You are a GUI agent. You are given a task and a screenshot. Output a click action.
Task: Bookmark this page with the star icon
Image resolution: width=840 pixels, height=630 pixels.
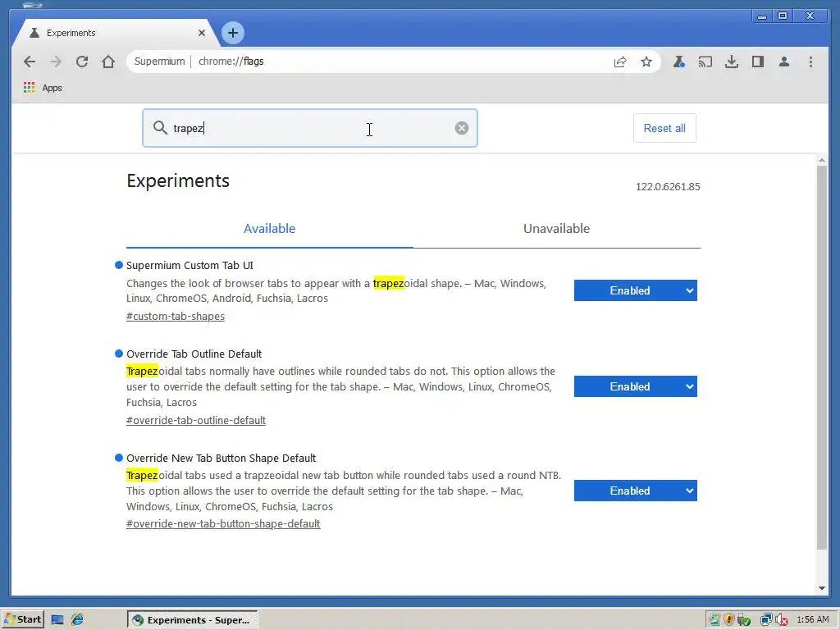tap(646, 62)
